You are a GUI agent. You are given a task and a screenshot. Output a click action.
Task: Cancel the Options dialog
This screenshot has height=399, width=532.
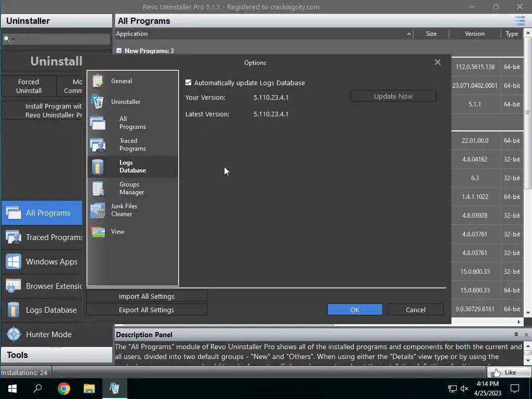tap(416, 310)
